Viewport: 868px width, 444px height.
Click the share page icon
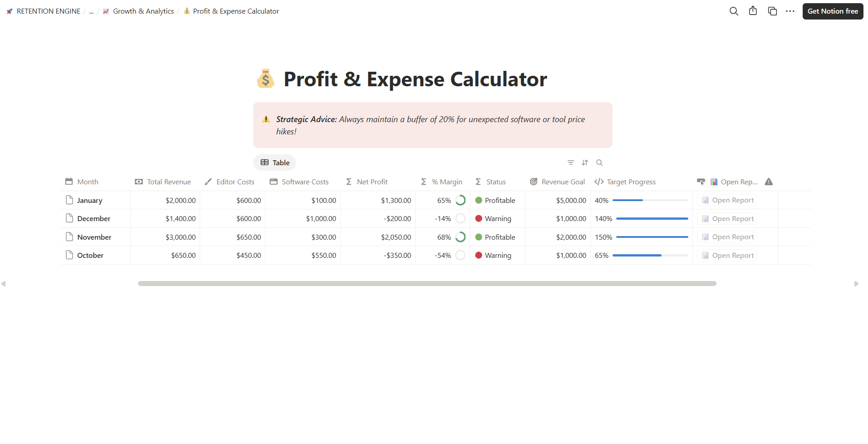point(753,11)
